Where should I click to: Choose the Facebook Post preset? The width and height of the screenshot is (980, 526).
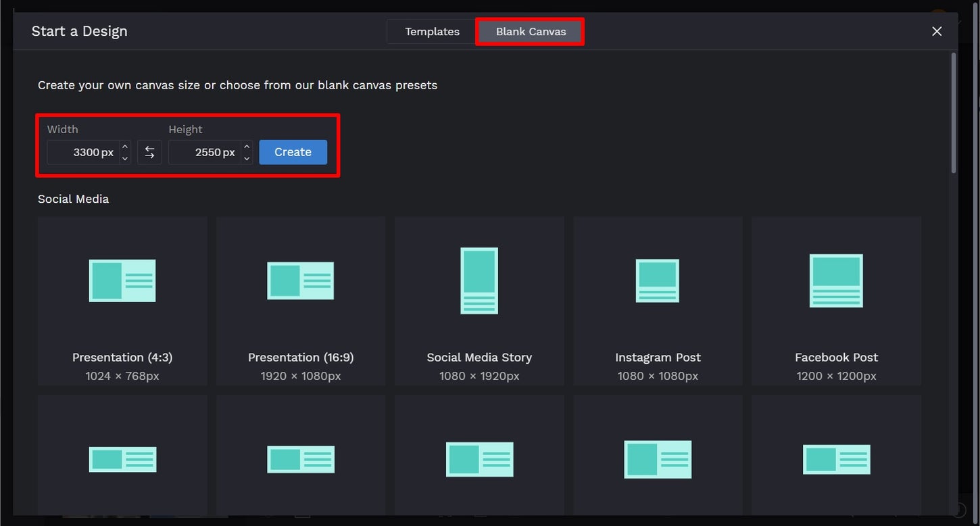click(x=836, y=301)
